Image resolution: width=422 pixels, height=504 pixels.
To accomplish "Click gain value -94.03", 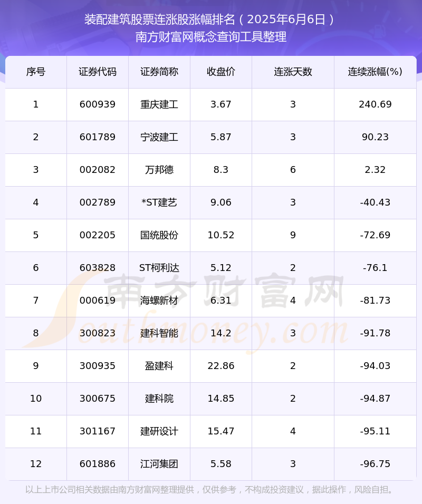I will click(x=376, y=366).
